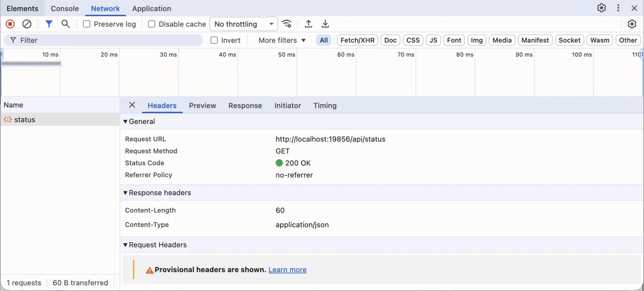Click the GET method value

click(283, 151)
